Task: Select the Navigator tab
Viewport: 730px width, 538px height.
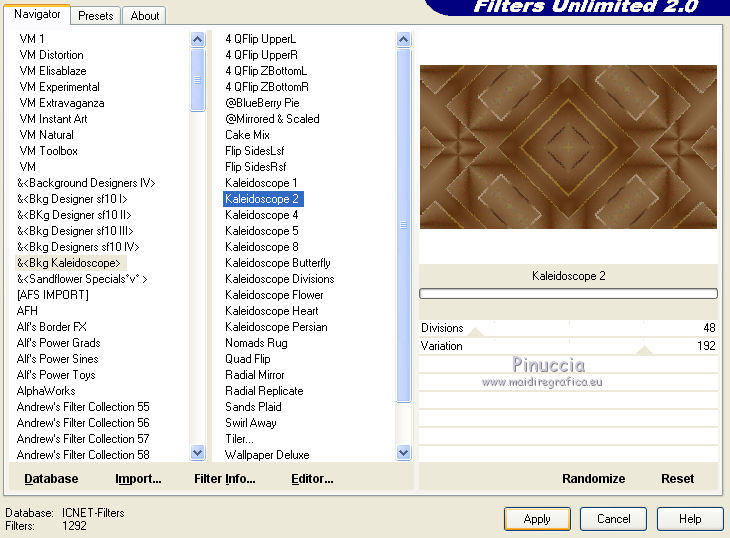Action: click(x=37, y=14)
